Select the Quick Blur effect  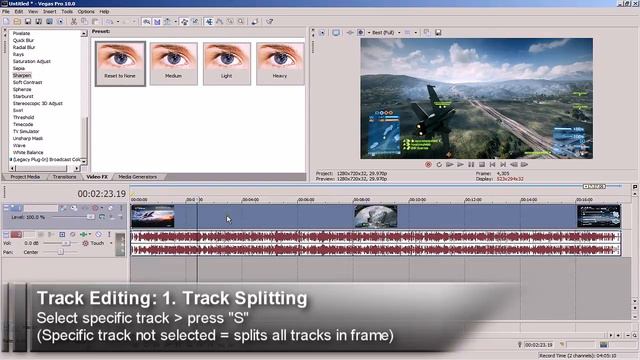click(23, 40)
